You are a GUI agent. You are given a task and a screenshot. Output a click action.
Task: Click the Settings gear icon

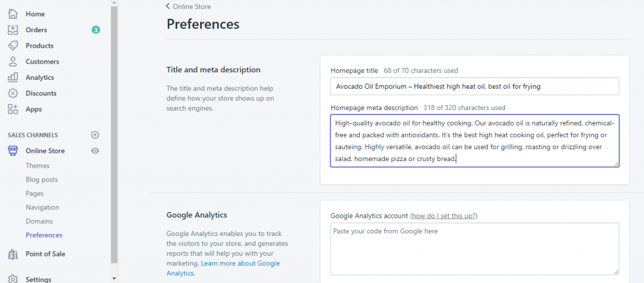point(13,279)
